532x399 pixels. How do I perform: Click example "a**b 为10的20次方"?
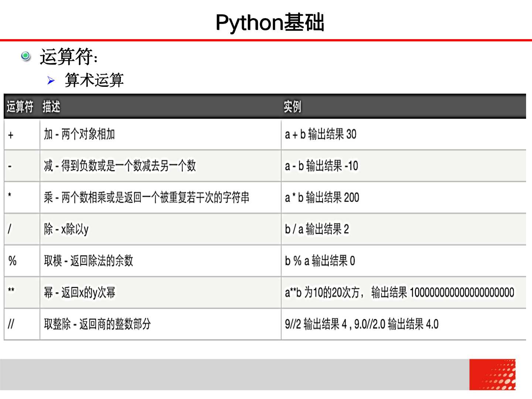pos(322,293)
